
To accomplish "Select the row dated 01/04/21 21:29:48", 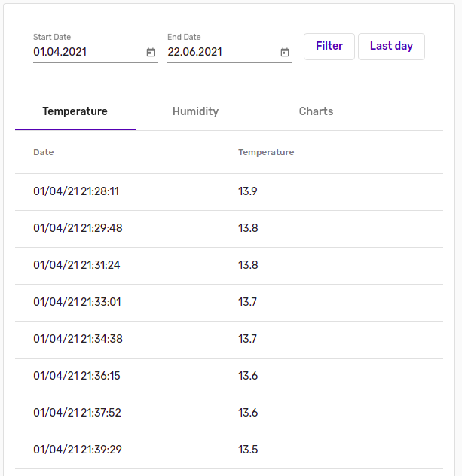I will pyautogui.click(x=229, y=229).
